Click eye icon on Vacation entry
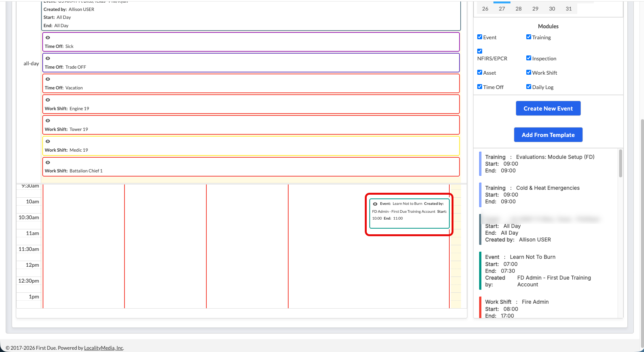644x352 pixels. click(48, 79)
